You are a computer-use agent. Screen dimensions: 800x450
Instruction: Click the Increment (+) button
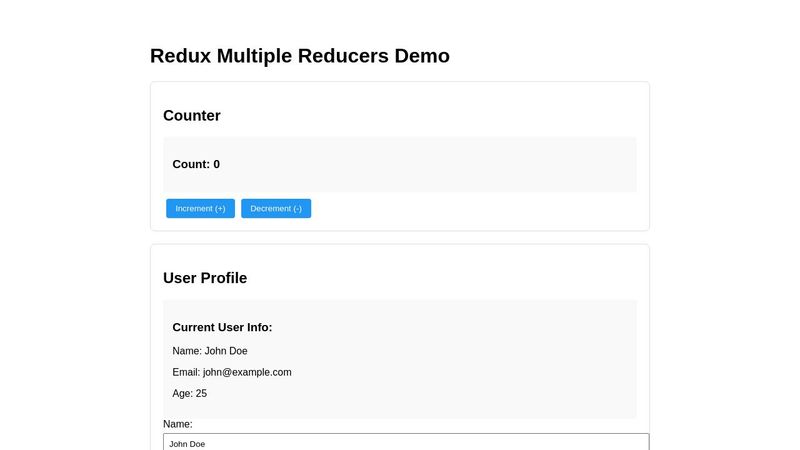(x=200, y=208)
